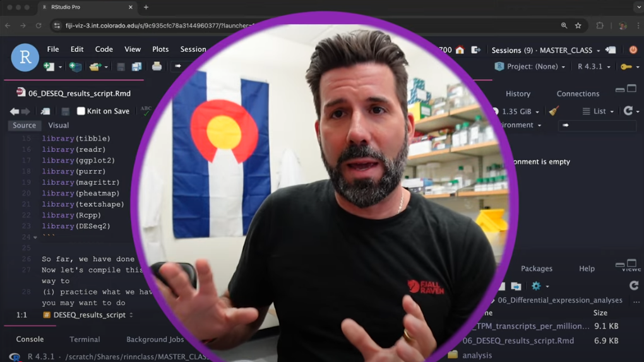The image size is (644, 362).
Task: Go to RStudio home page icon
Action: click(x=460, y=50)
